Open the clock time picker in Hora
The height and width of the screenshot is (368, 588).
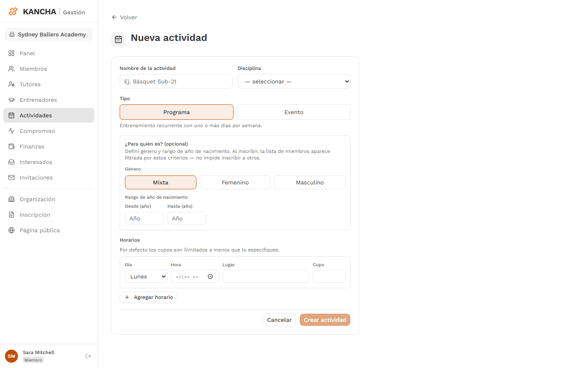click(210, 276)
